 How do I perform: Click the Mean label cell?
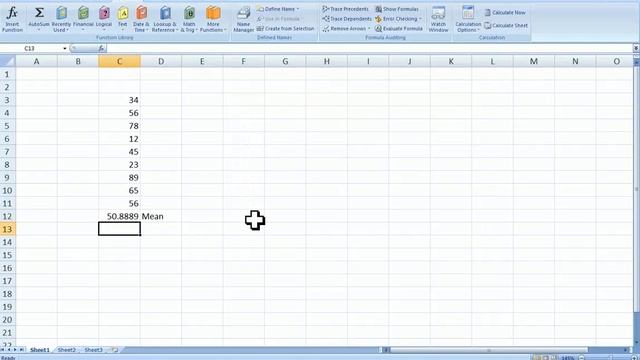(x=161, y=216)
